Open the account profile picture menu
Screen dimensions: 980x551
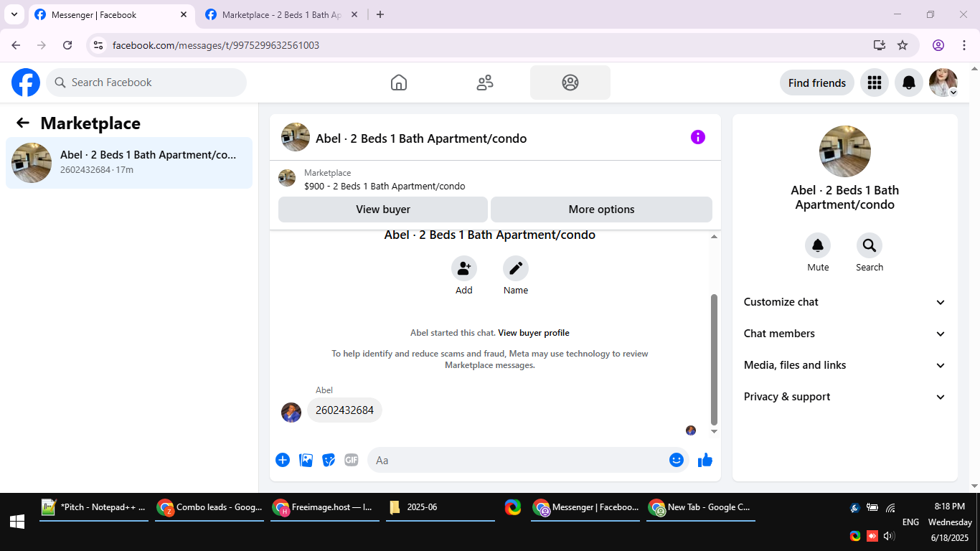point(943,83)
